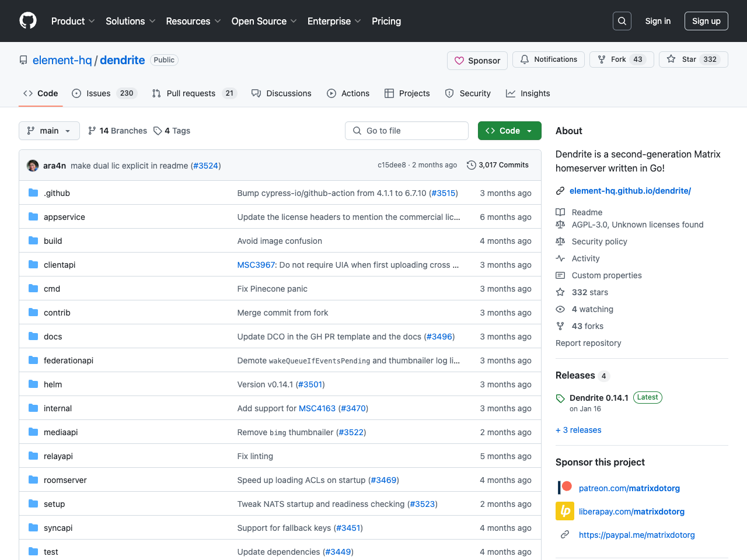Click the fork icon next to 43 forks

tap(560, 326)
